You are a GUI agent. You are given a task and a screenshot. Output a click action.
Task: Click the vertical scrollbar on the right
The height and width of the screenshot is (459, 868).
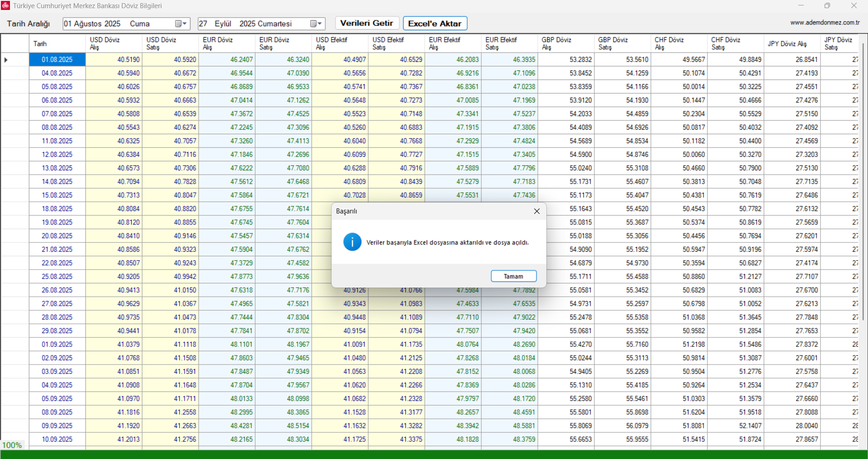863,181
